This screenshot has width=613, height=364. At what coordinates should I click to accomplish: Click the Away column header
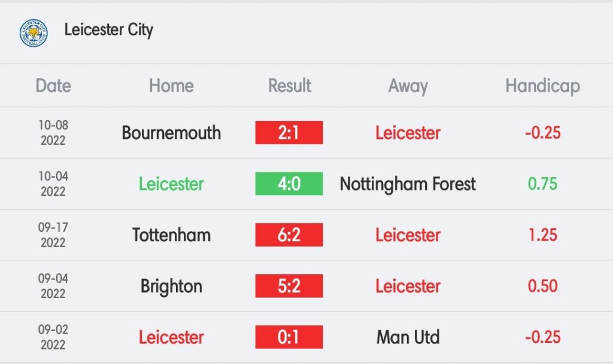click(408, 86)
